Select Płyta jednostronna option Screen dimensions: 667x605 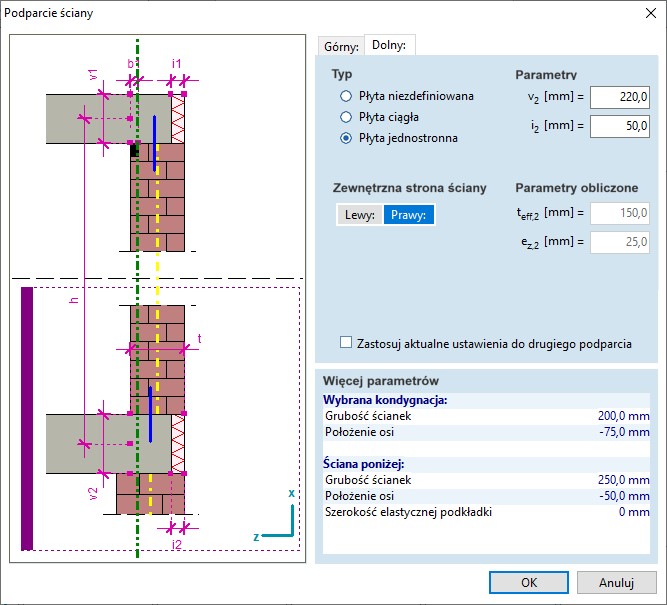(347, 138)
